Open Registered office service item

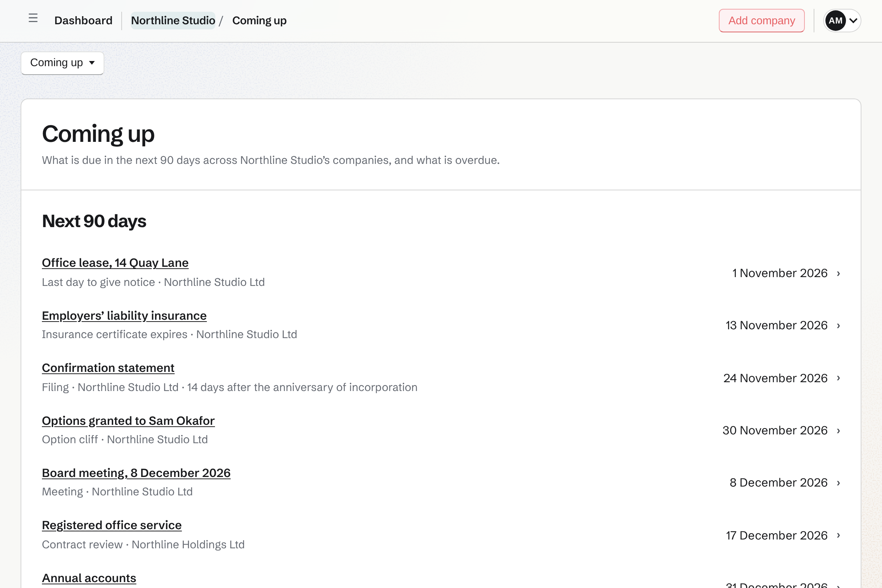pyautogui.click(x=112, y=525)
